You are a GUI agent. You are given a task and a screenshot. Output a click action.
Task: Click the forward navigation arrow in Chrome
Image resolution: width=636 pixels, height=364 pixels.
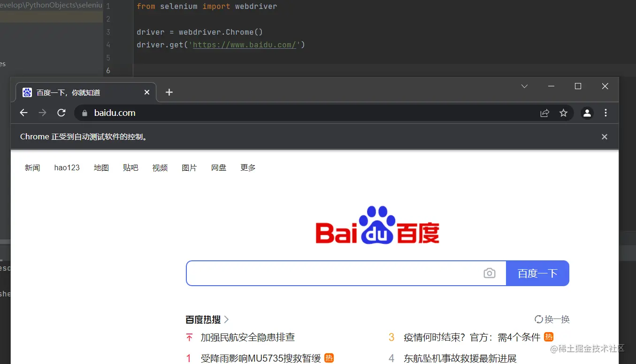point(43,113)
